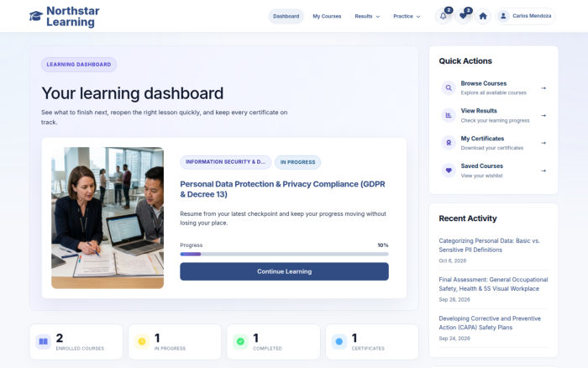Click the Learning Dashboard pill label
The width and height of the screenshot is (588, 368).
tap(79, 65)
